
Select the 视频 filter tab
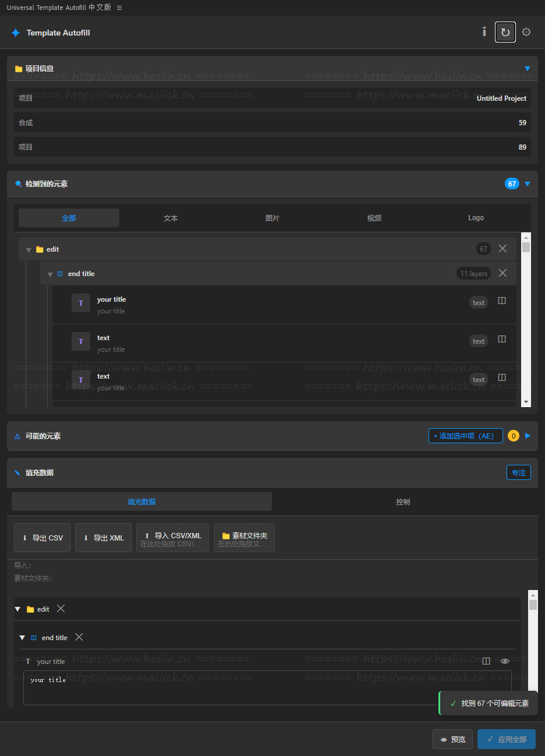[374, 218]
